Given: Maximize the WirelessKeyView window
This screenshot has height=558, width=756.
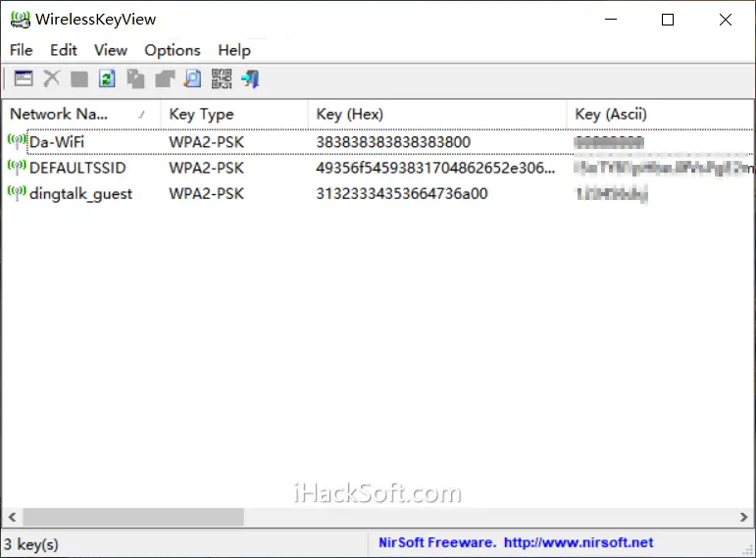Looking at the screenshot, I should tap(668, 20).
